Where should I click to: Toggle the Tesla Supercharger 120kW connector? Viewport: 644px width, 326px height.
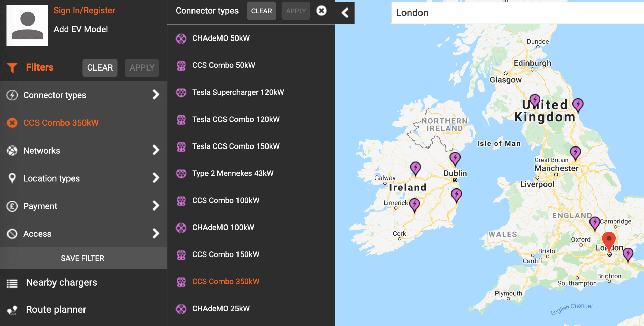[238, 92]
